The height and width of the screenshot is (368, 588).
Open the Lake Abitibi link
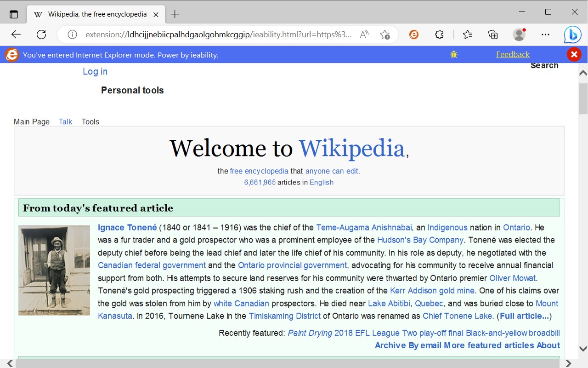[389, 304]
